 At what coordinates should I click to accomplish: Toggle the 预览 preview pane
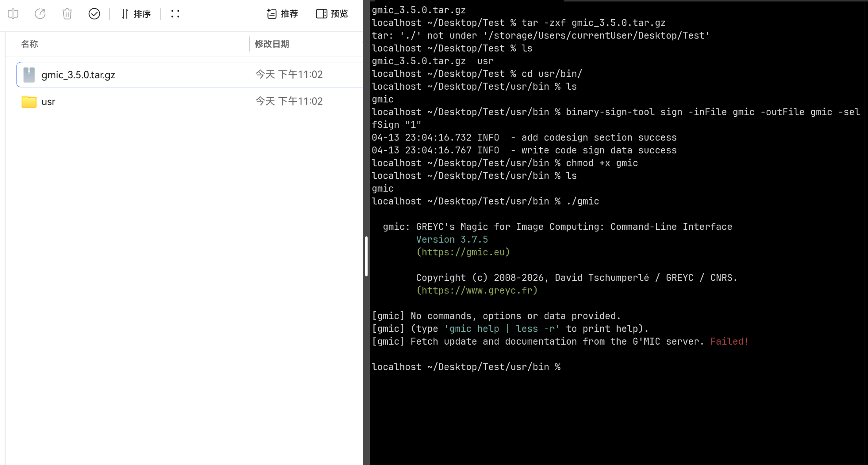332,14
